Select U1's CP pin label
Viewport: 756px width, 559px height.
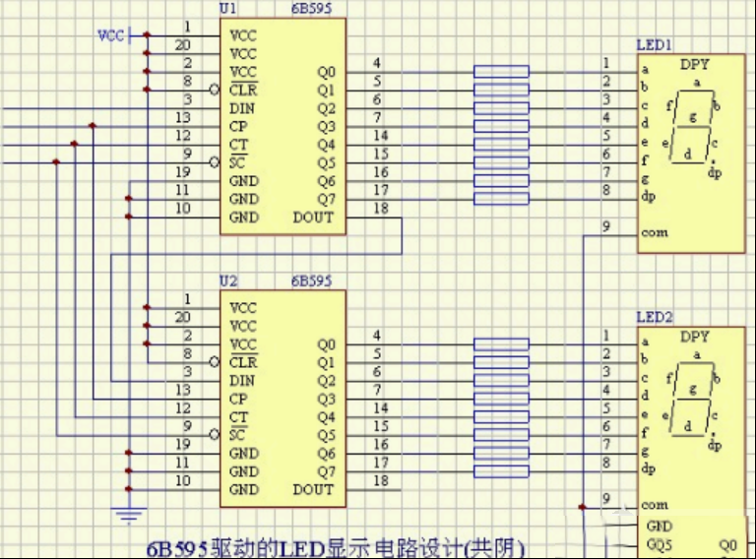pyautogui.click(x=238, y=127)
